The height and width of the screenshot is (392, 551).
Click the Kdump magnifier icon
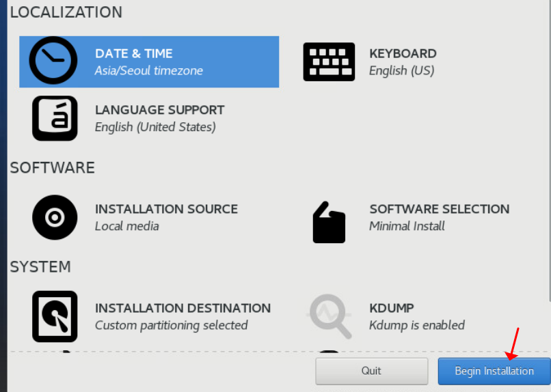(329, 316)
